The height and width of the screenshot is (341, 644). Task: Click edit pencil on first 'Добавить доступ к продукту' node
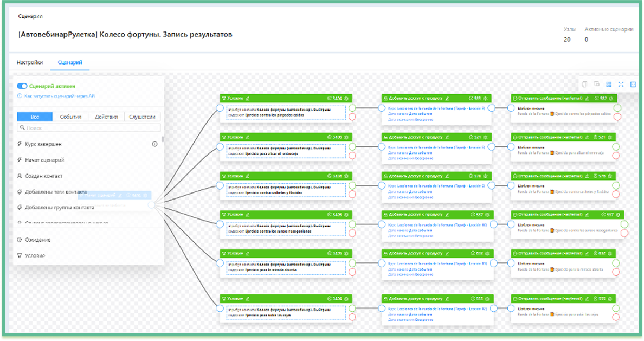click(x=448, y=98)
